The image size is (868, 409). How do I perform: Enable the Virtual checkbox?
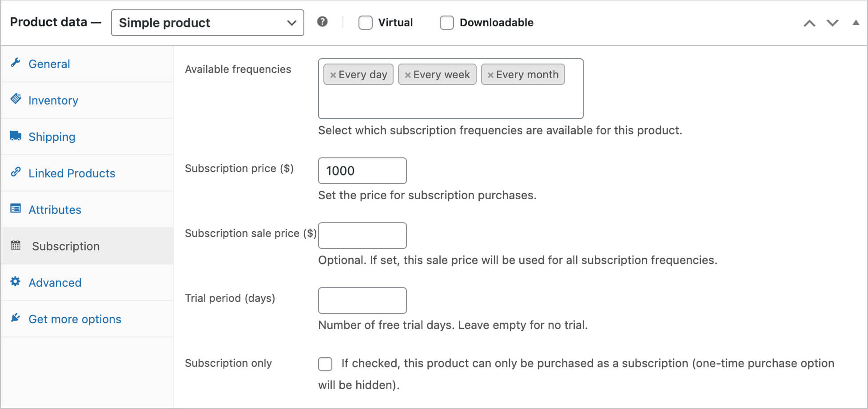(366, 23)
